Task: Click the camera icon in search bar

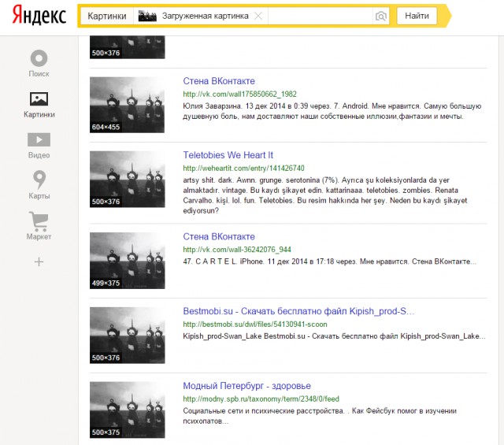Action: [381, 16]
